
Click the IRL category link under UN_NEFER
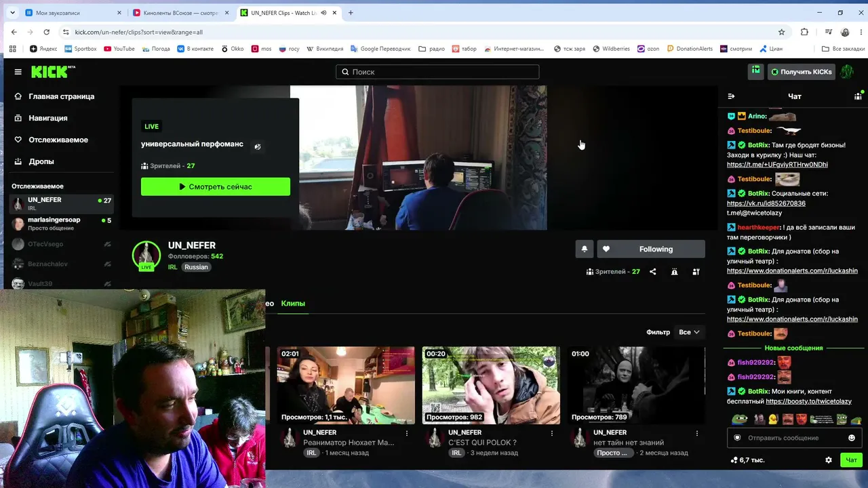pos(173,267)
